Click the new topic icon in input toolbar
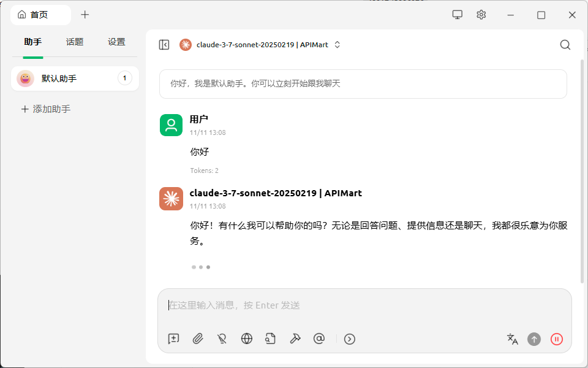This screenshot has height=368, width=588. (x=173, y=339)
